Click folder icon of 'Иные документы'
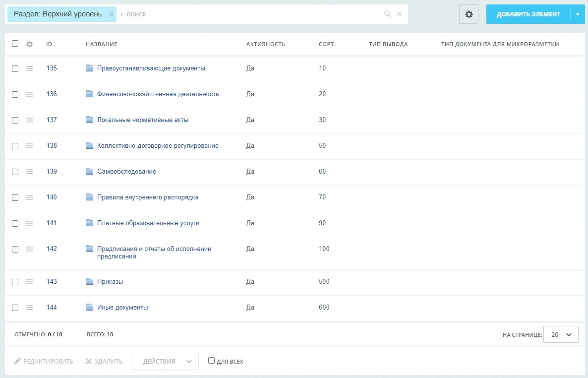Viewport: 588px width, 378px height. click(89, 307)
